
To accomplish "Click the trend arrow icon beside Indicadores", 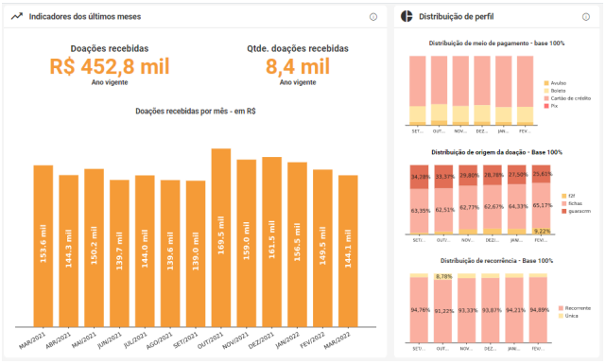I will point(17,16).
